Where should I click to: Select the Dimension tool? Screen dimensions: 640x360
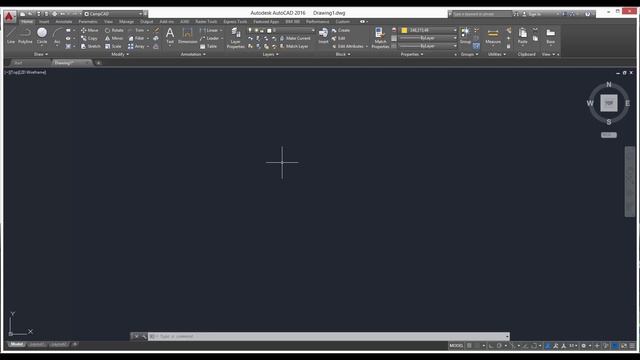click(x=187, y=36)
